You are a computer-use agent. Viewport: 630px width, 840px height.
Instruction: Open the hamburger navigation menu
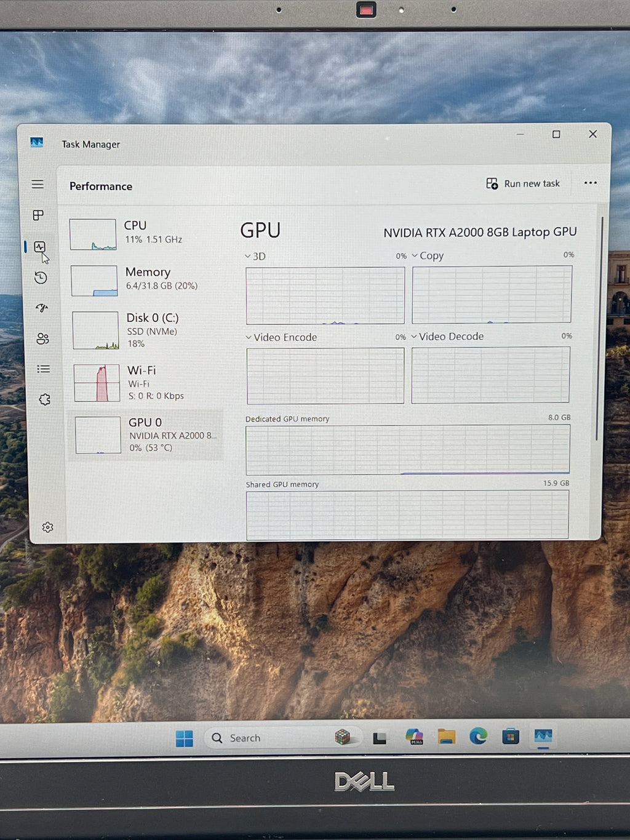click(38, 184)
